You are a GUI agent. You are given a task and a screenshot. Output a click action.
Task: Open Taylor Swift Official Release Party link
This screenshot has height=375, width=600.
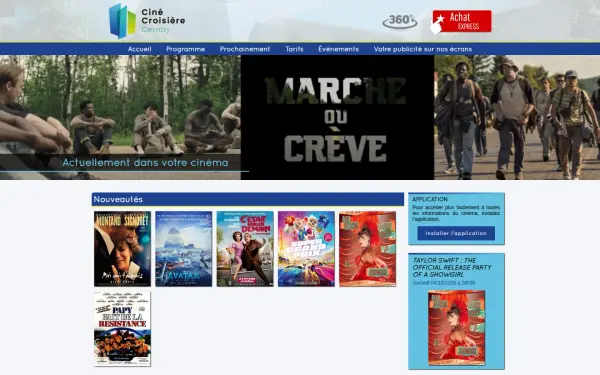(x=452, y=267)
